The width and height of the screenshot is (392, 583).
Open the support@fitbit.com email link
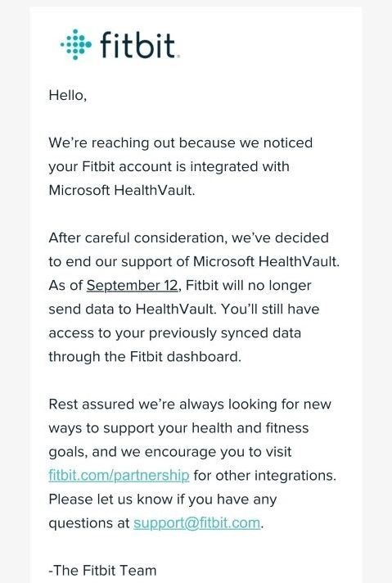tap(197, 522)
